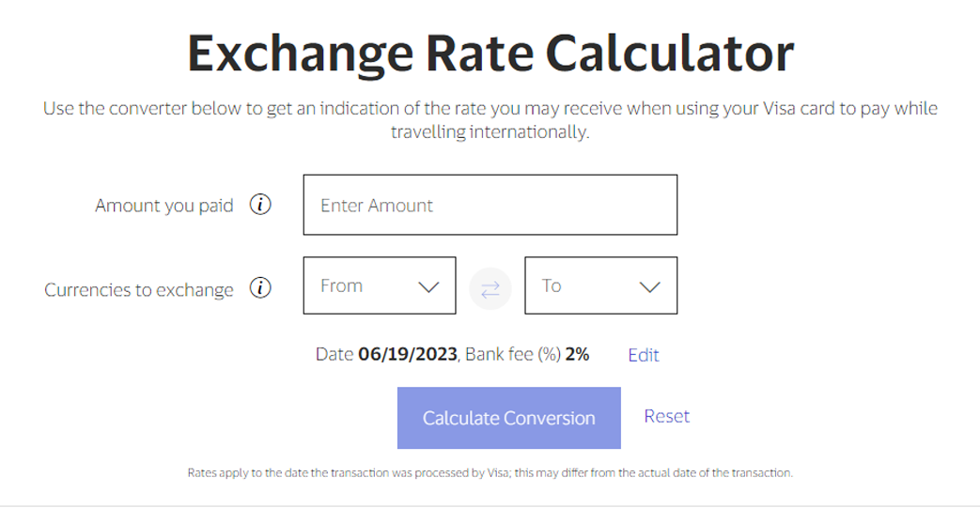The image size is (980, 508).
Task: Click info icon beside Currencies to exchange
Action: click(x=260, y=288)
